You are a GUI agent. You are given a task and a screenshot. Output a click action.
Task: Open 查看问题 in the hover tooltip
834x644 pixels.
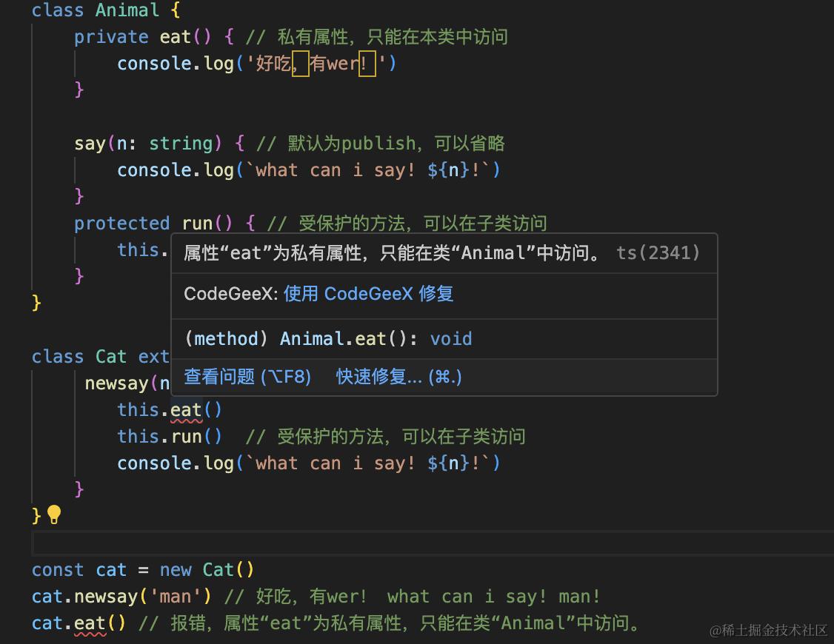247,377
